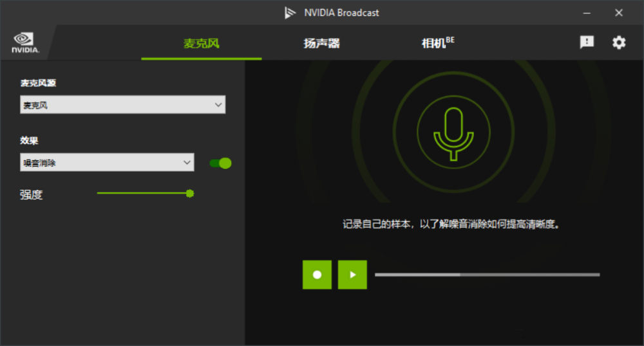Minimize the NVIDIA Broadcast window

pos(587,13)
